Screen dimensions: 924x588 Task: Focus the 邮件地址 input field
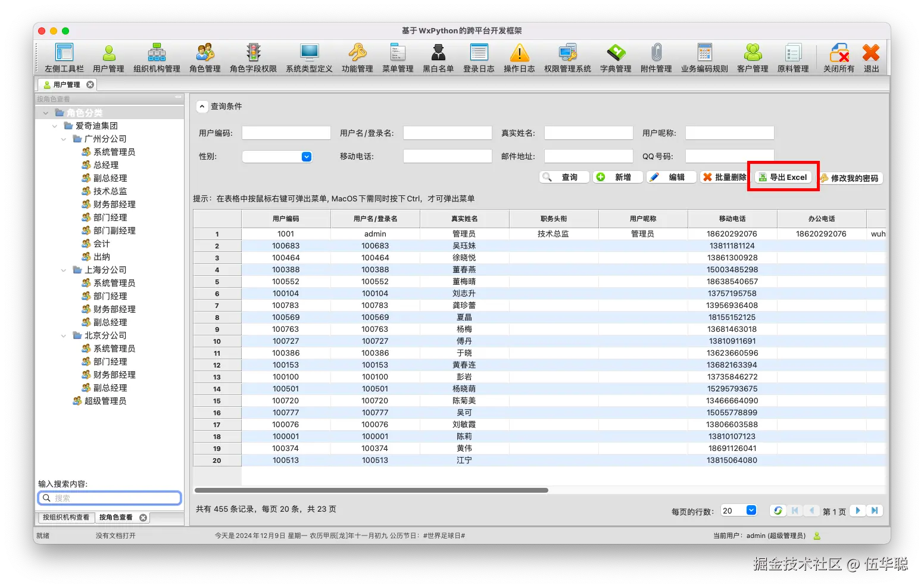tap(589, 156)
